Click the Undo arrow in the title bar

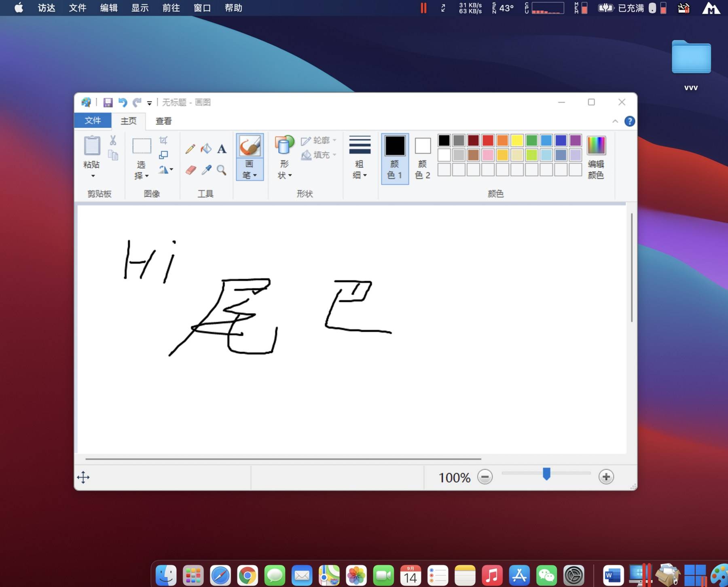[124, 102]
